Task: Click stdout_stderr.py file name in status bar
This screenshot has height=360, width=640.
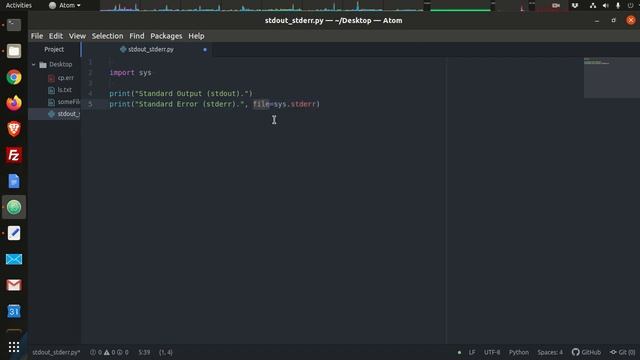Action: [x=56, y=352]
